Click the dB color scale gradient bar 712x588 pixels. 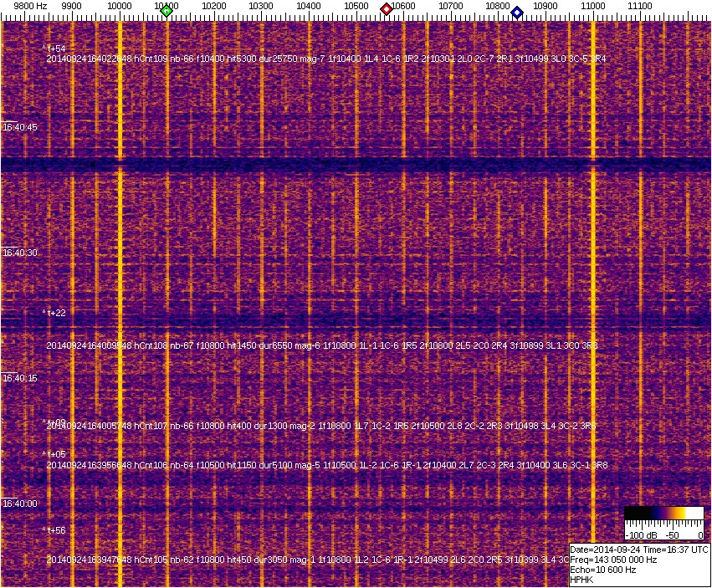pos(663,514)
